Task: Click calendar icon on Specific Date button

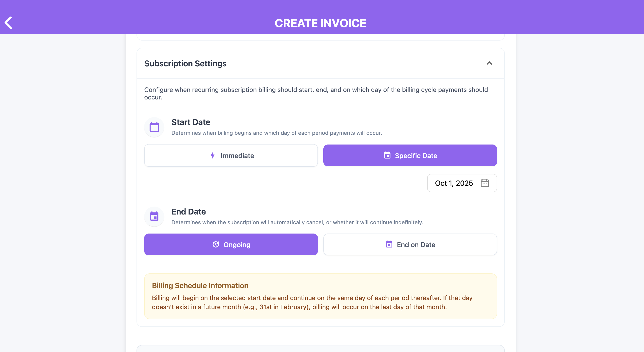Action: [x=387, y=155]
